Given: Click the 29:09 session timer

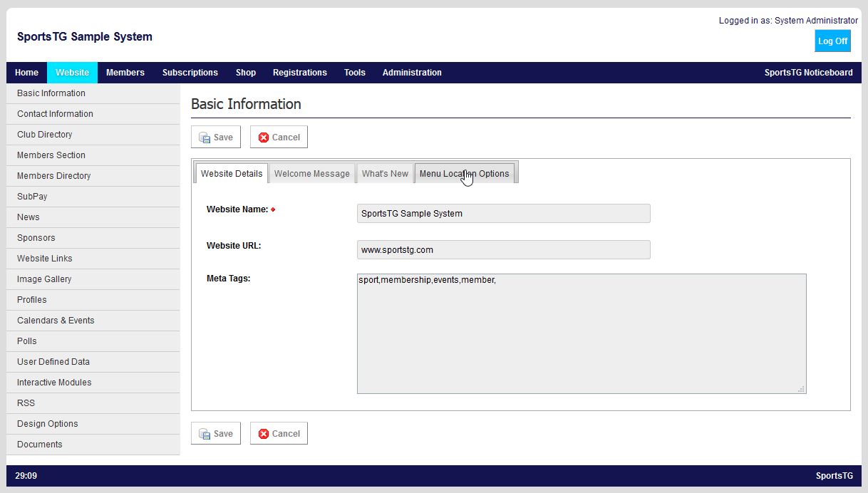Looking at the screenshot, I should coord(26,476).
